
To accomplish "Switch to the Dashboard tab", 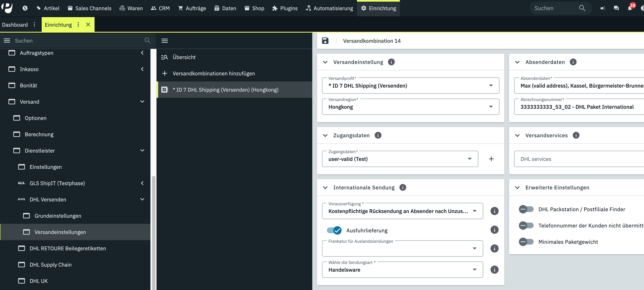I will 15,25.
